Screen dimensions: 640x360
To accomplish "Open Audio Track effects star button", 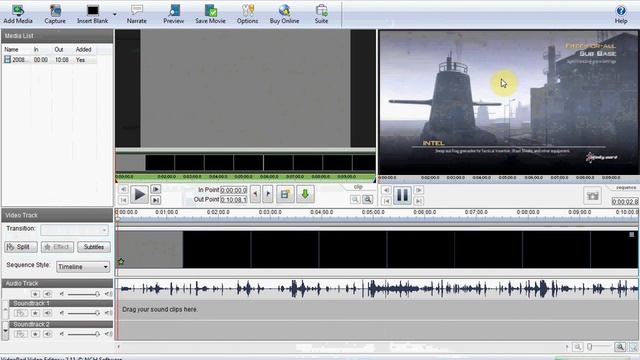I will (36, 294).
